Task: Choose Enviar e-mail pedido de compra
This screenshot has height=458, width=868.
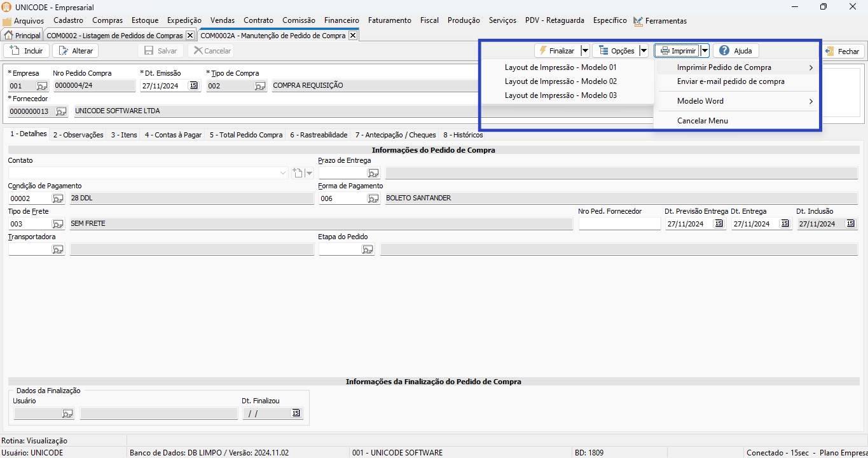Action: click(x=731, y=81)
